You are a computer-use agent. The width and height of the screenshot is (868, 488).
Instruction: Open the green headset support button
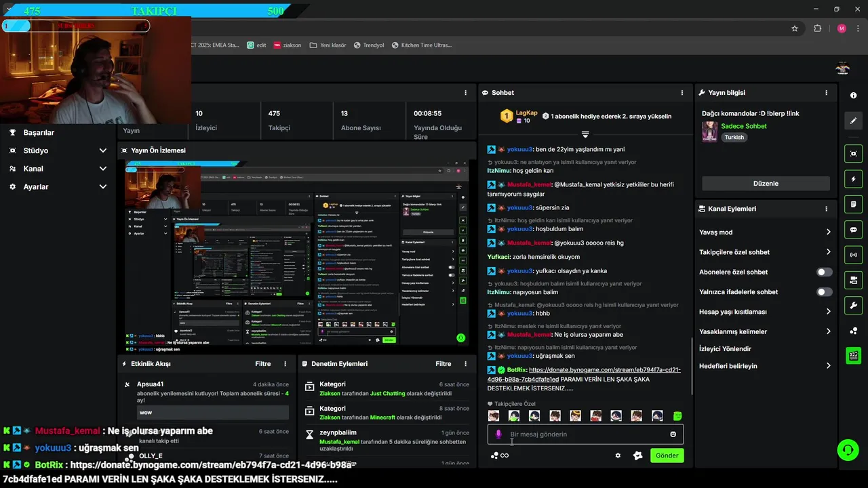point(847,449)
